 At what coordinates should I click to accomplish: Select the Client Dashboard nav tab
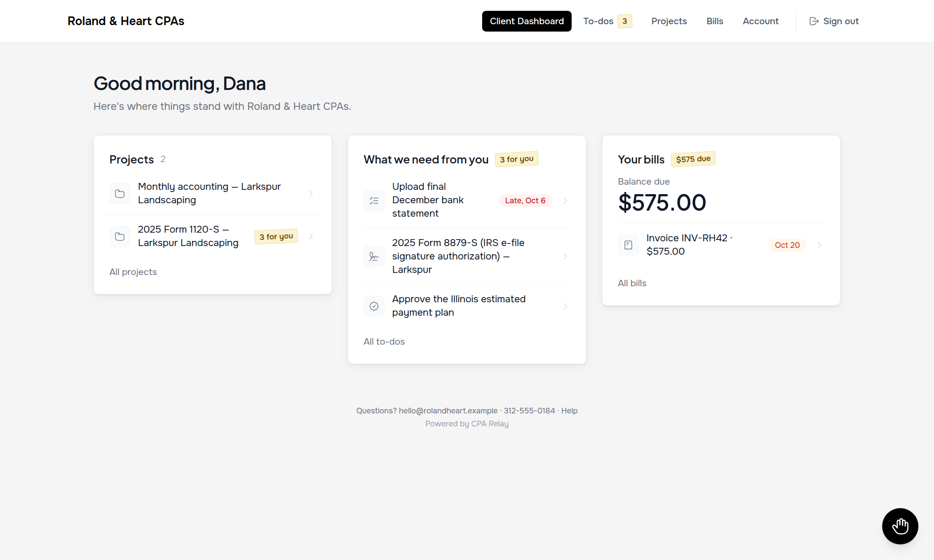pyautogui.click(x=527, y=21)
